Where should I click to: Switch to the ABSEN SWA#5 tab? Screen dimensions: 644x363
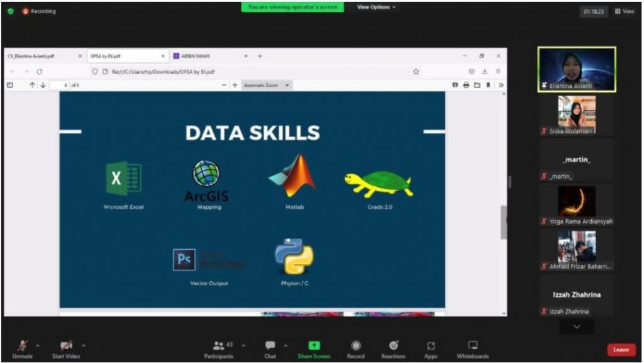209,56
